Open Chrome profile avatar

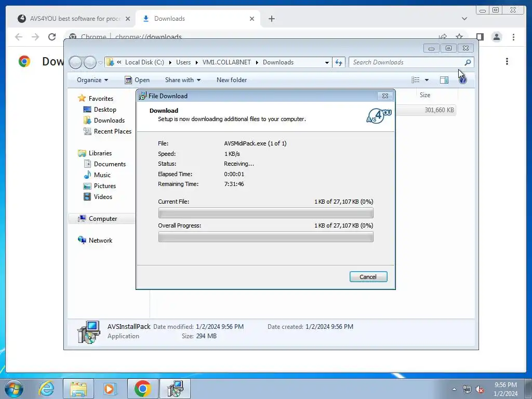tap(496, 37)
